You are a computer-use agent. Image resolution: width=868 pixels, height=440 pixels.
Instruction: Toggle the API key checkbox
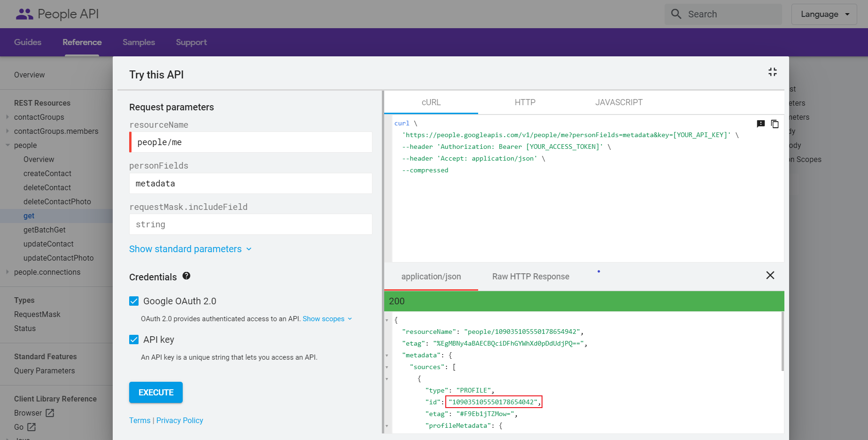134,340
